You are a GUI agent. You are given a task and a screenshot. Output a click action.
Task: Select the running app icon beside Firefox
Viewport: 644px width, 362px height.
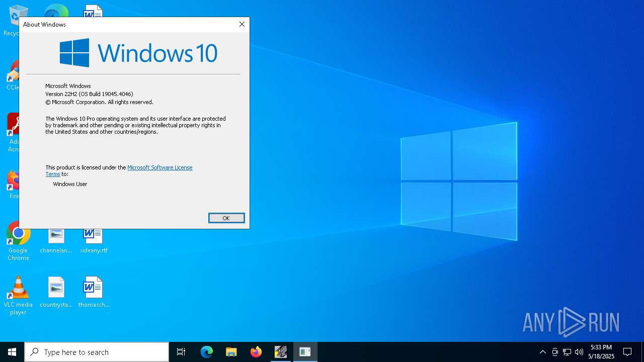(x=280, y=352)
